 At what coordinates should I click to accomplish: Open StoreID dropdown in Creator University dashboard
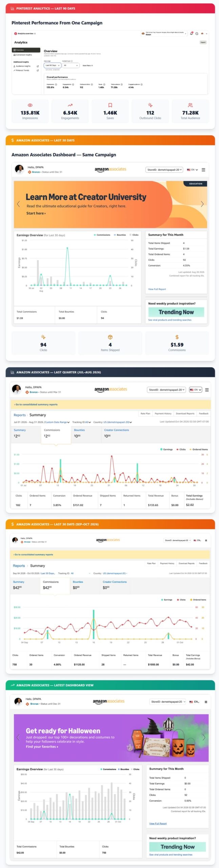pyautogui.click(x=164, y=170)
